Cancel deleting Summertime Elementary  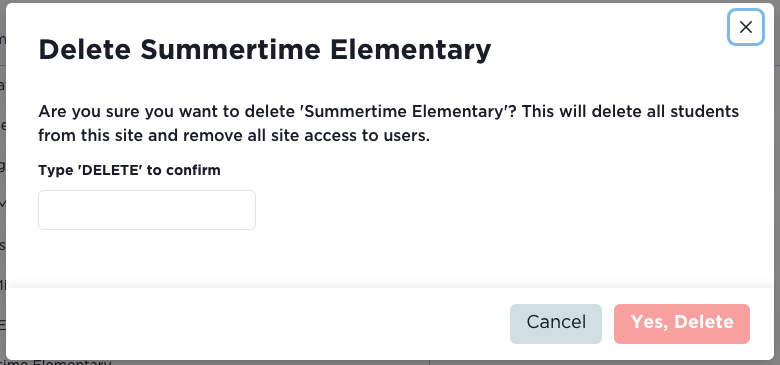pos(556,324)
